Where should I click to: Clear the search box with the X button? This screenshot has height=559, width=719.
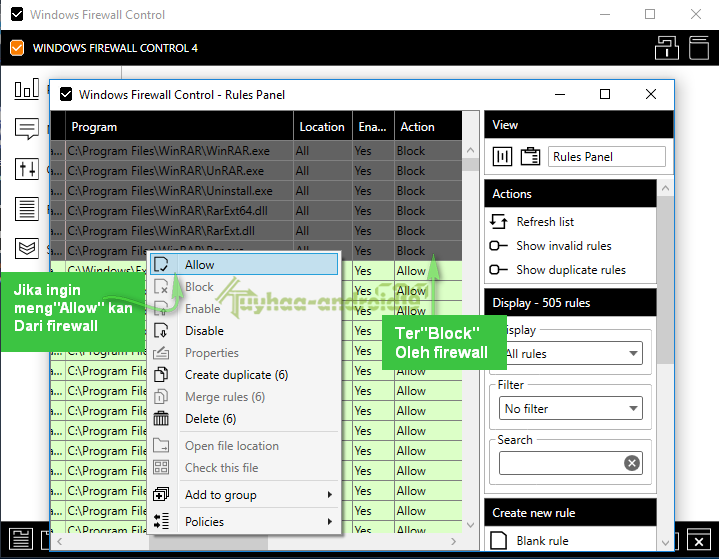tap(632, 463)
